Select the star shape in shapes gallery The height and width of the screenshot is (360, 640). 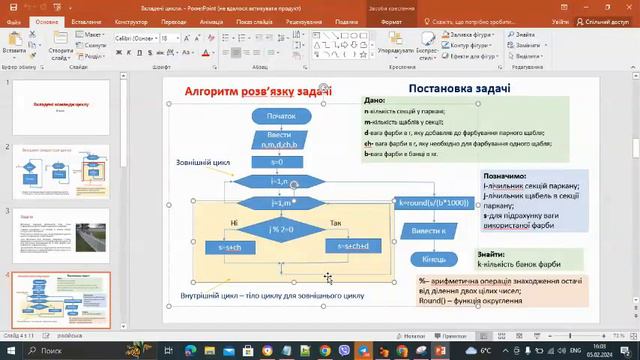click(x=363, y=55)
